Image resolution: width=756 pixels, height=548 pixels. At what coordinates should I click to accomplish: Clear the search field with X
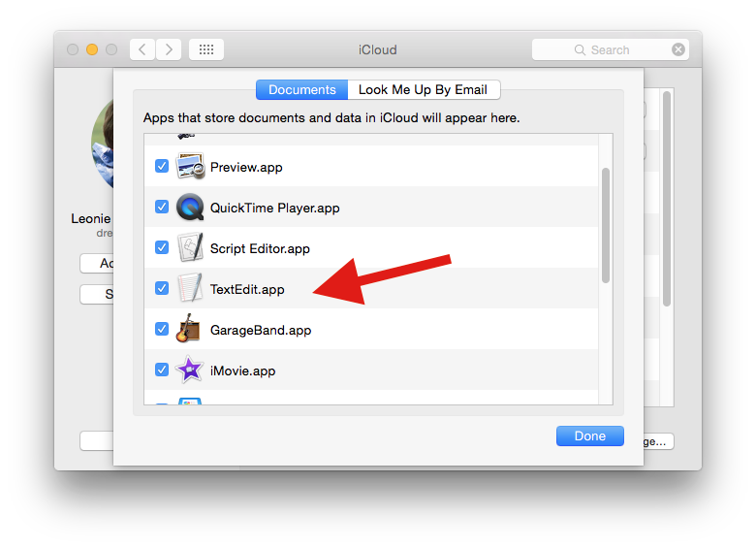[x=678, y=49]
